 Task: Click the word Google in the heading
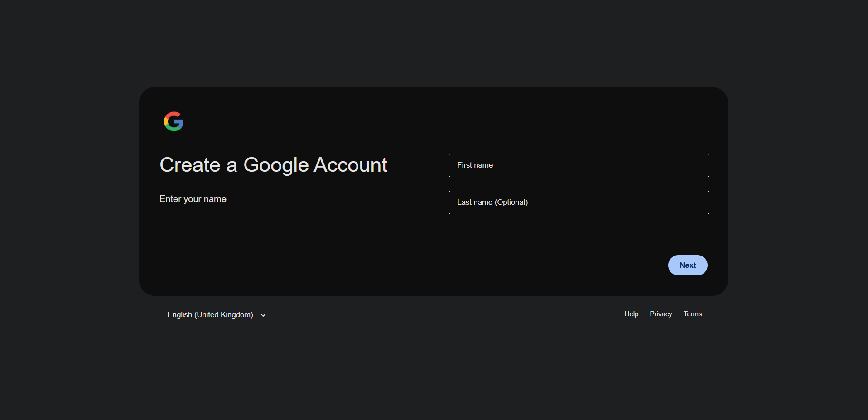(276, 165)
